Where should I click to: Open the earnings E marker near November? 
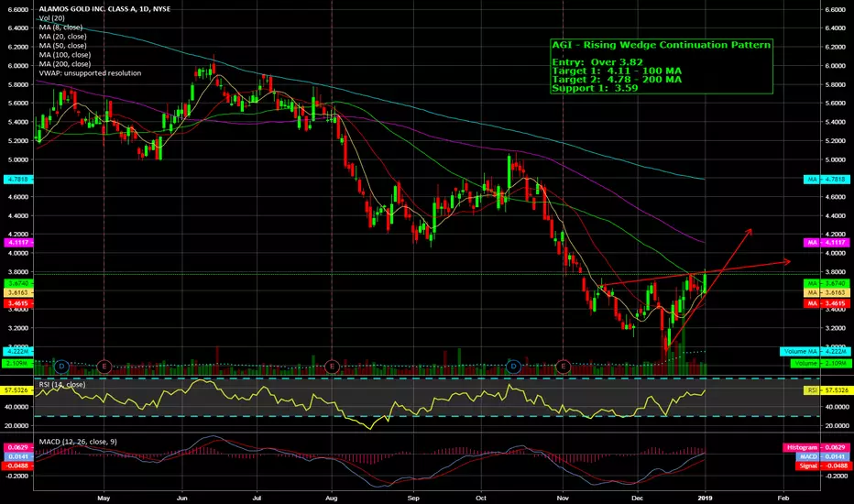pyautogui.click(x=564, y=367)
